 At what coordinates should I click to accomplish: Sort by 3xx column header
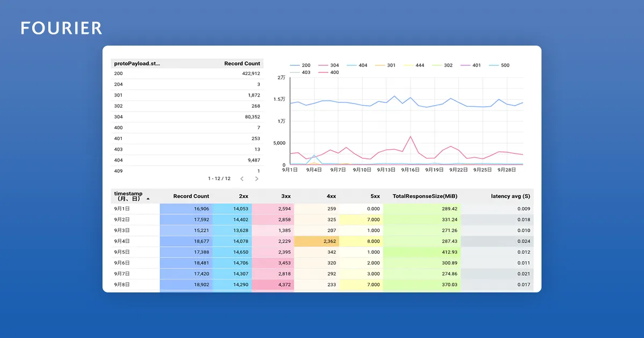pyautogui.click(x=285, y=196)
